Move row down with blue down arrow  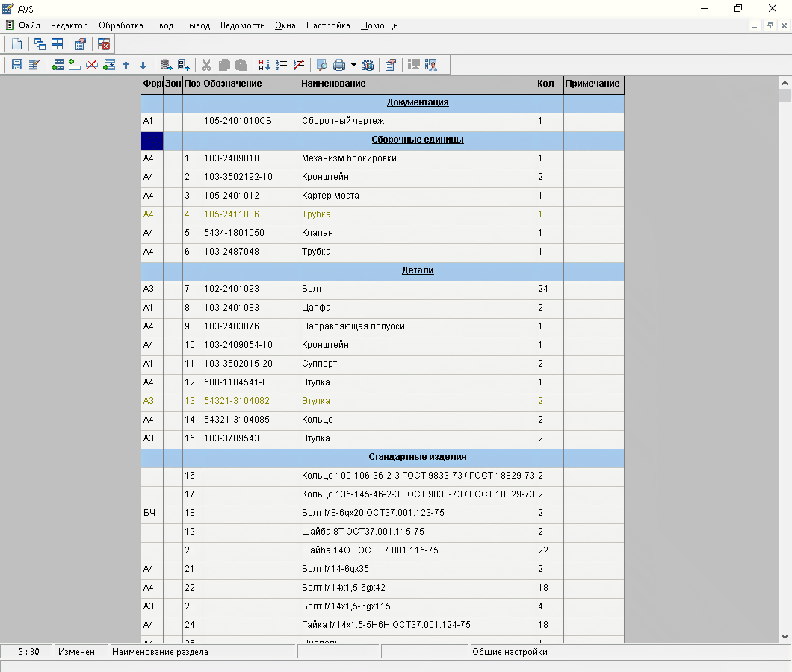[143, 65]
